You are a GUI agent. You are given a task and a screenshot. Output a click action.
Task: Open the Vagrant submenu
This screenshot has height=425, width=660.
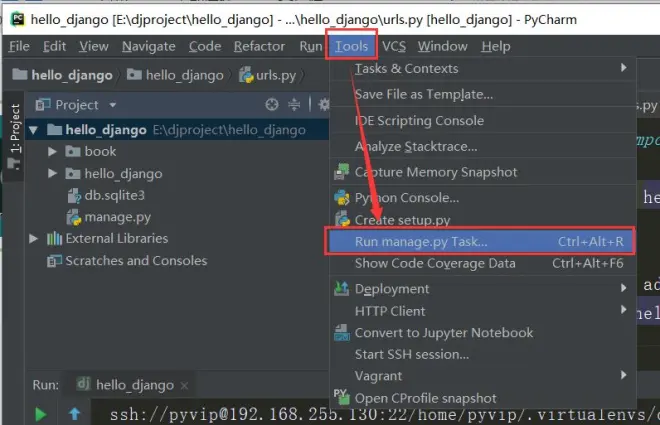pyautogui.click(x=483, y=376)
